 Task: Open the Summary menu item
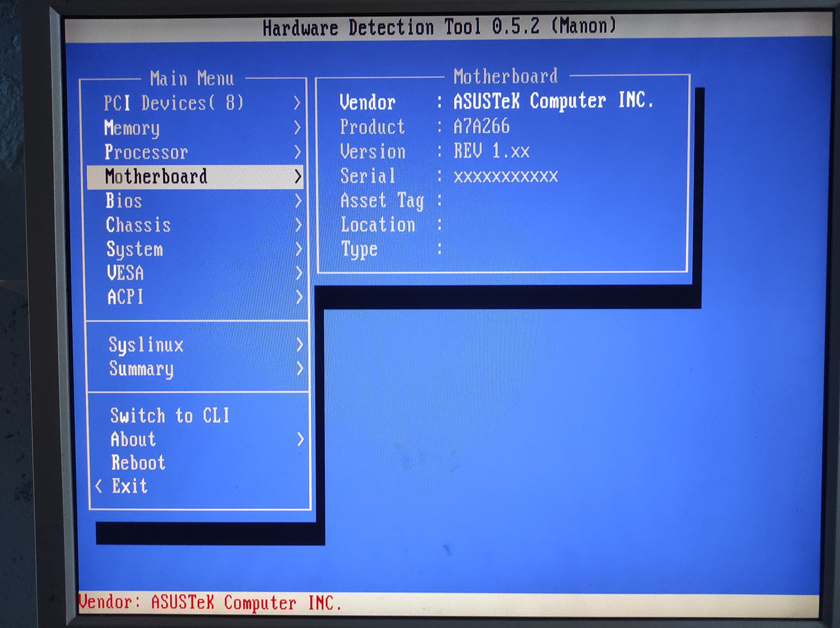coord(141,369)
